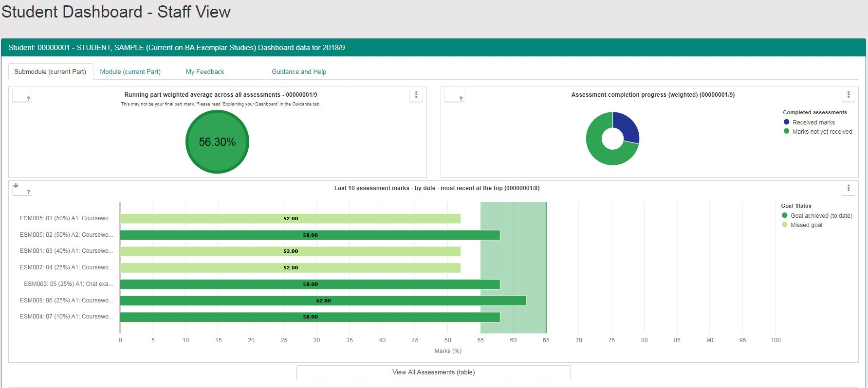Click the Completed assessments legend heading
The height and width of the screenshot is (388, 868).
pos(815,112)
